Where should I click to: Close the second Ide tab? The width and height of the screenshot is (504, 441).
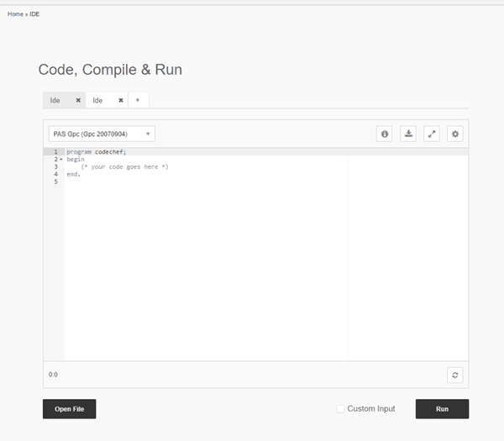[x=121, y=100]
